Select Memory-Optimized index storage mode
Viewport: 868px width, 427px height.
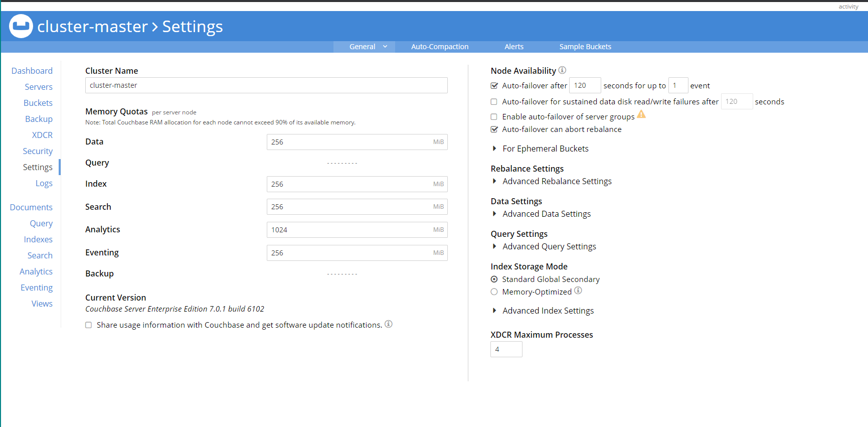point(494,292)
